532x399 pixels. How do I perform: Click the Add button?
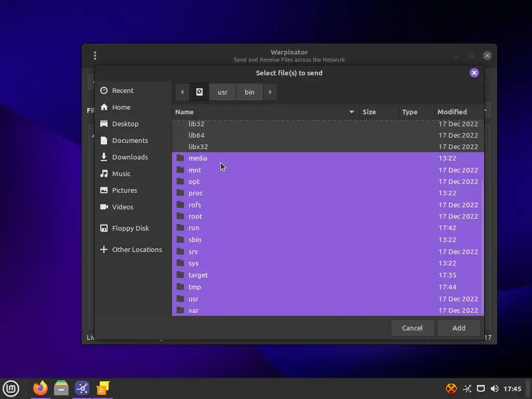pyautogui.click(x=459, y=328)
